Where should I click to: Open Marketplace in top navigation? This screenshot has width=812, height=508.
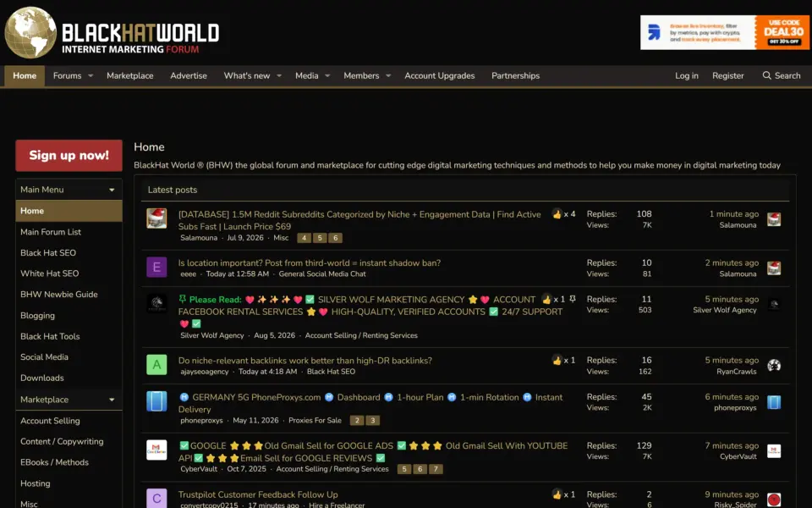[130, 75]
